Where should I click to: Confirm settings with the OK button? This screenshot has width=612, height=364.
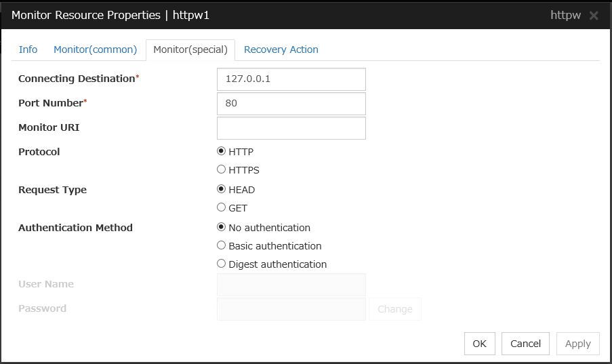coord(479,344)
